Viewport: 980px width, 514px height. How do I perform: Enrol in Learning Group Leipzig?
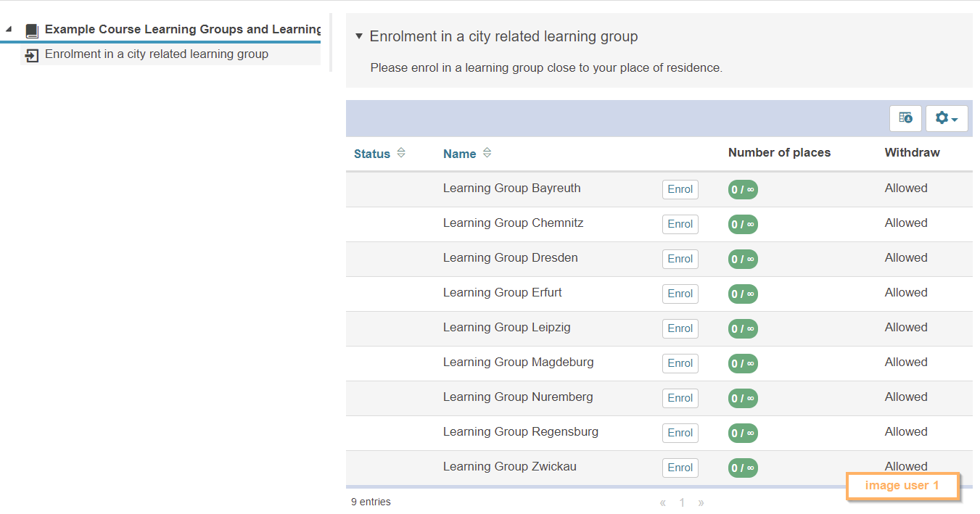680,328
